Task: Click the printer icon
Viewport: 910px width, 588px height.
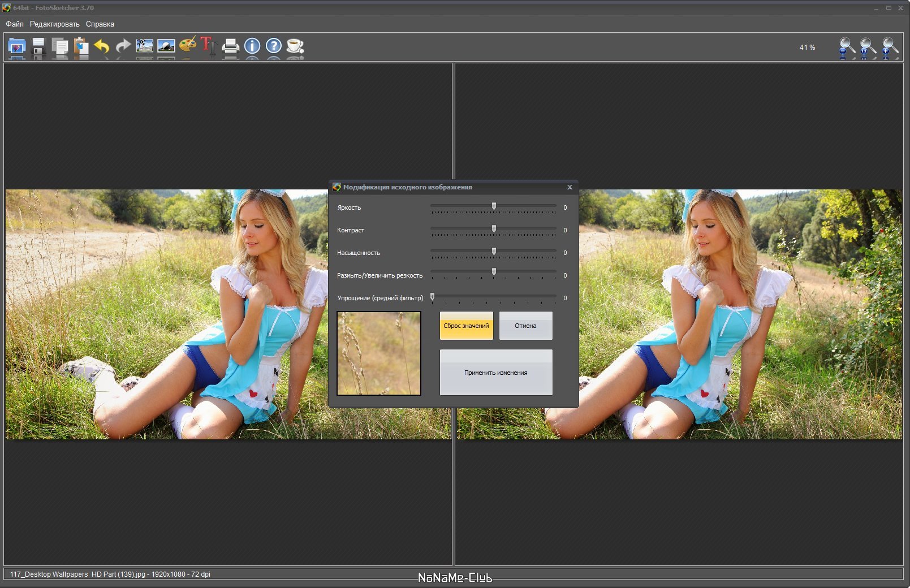Action: 230,46
